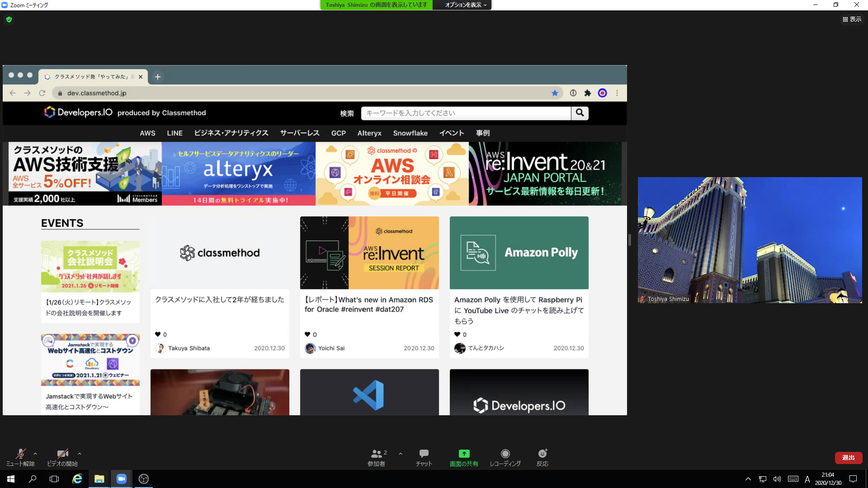868x488 pixels.
Task: Click the keyword search input field
Action: point(466,113)
